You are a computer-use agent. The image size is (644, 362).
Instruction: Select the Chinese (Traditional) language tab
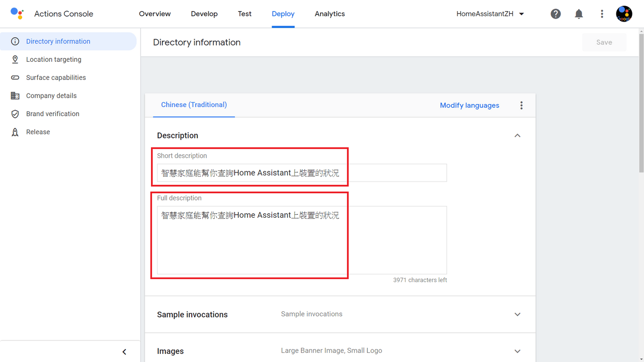click(x=194, y=105)
